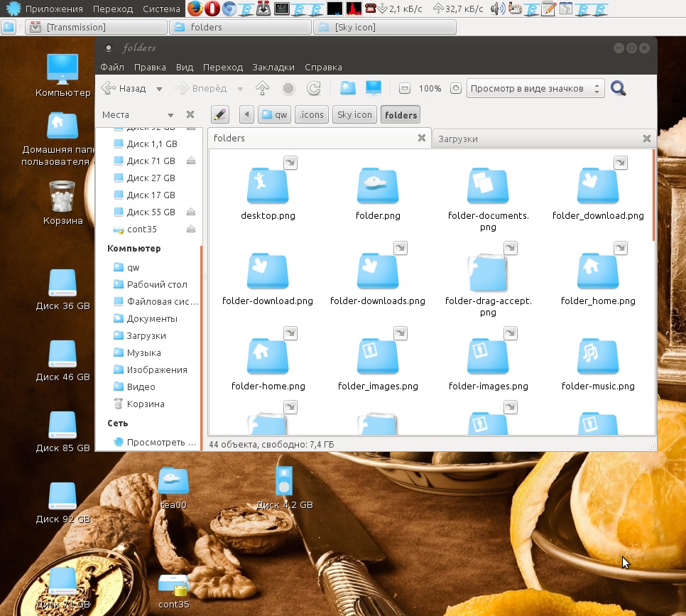Screen dimensions: 686x616
Task: Open the view mode combo box
Action: coord(535,88)
